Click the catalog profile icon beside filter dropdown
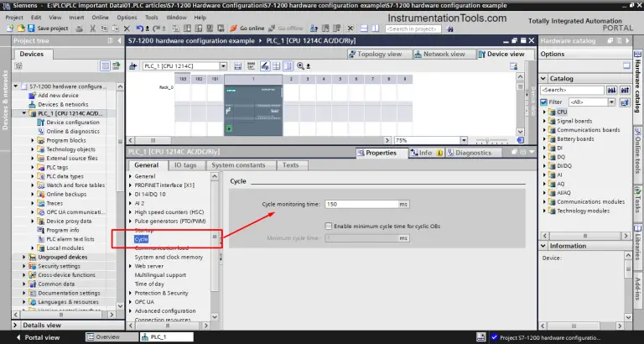The height and width of the screenshot is (344, 644). pyautogui.click(x=625, y=102)
